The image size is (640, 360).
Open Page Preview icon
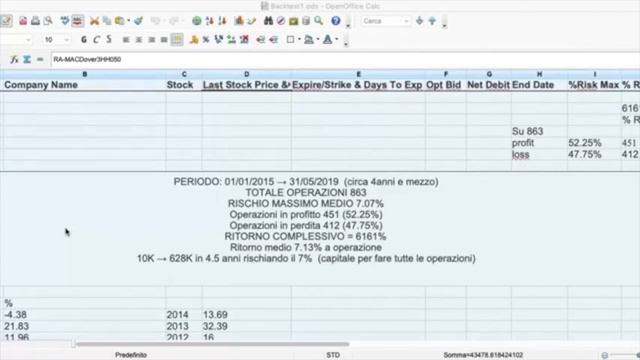point(48,21)
